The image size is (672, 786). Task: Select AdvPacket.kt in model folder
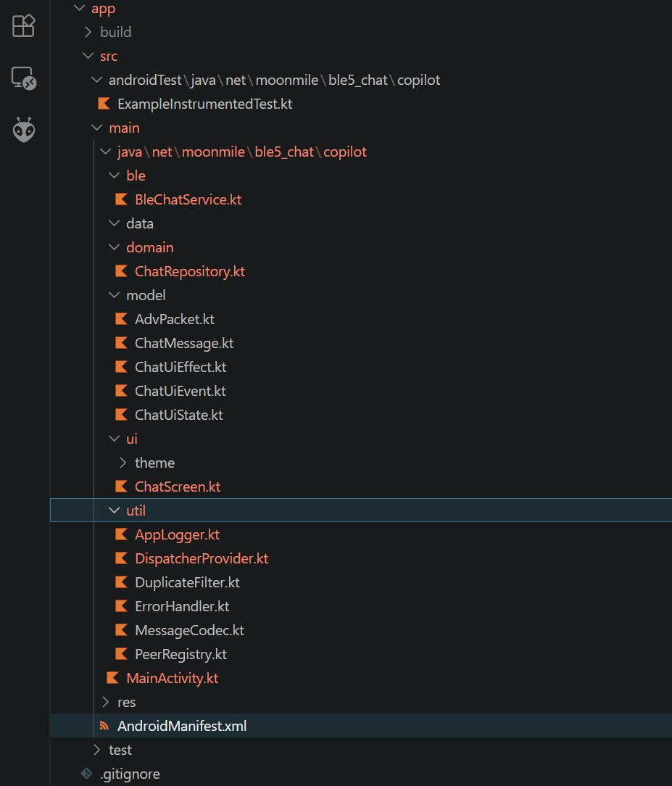coord(174,319)
